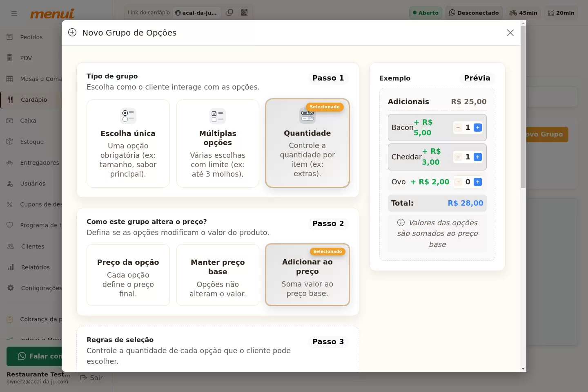Choose Adicionar ao preço pricing mode
This screenshot has width=588, height=392.
click(307, 275)
